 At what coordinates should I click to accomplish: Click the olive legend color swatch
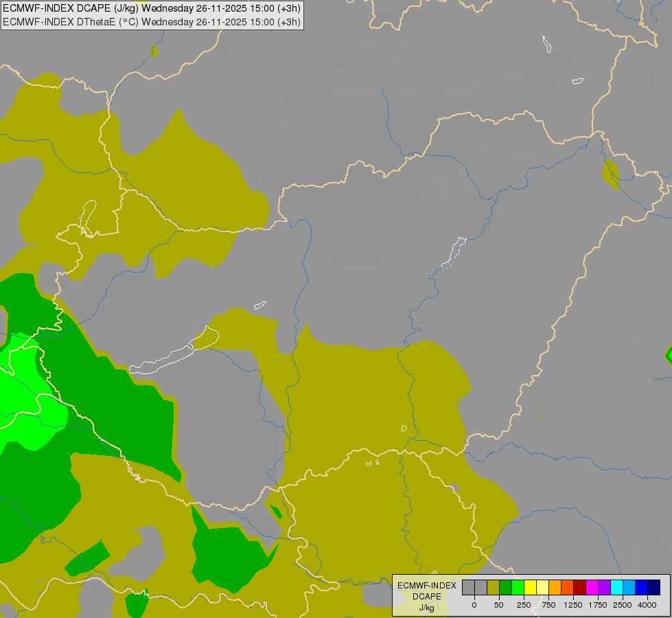tap(494, 588)
